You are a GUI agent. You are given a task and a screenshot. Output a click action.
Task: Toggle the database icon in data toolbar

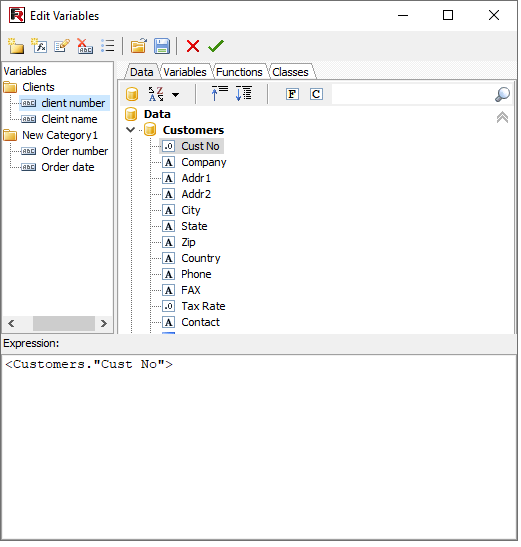(x=132, y=94)
